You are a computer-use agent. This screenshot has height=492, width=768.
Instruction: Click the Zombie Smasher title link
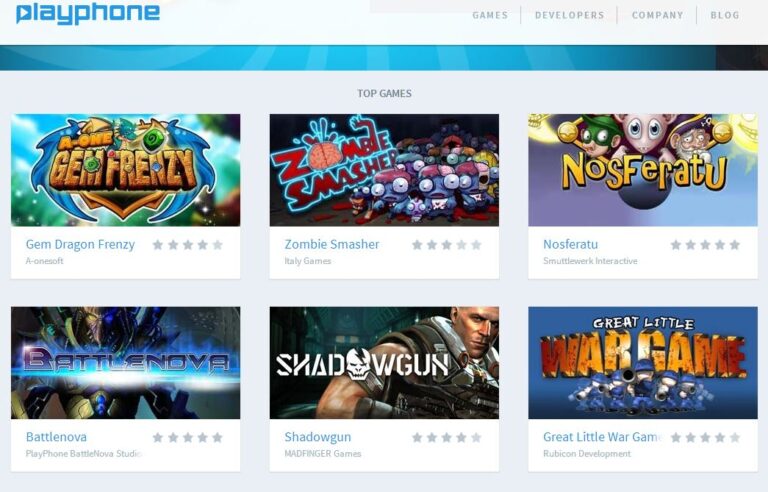tap(332, 244)
